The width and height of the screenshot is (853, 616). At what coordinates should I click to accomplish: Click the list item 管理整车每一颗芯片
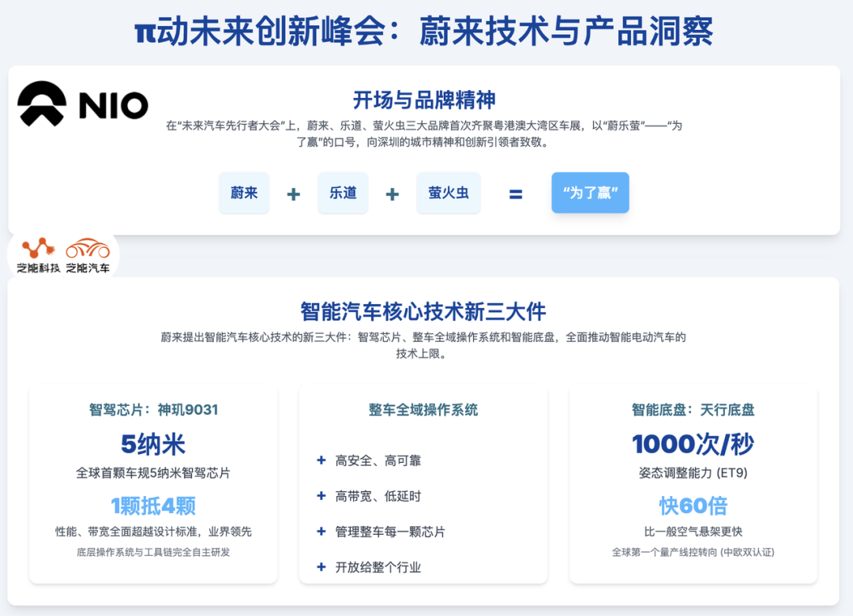tap(390, 531)
